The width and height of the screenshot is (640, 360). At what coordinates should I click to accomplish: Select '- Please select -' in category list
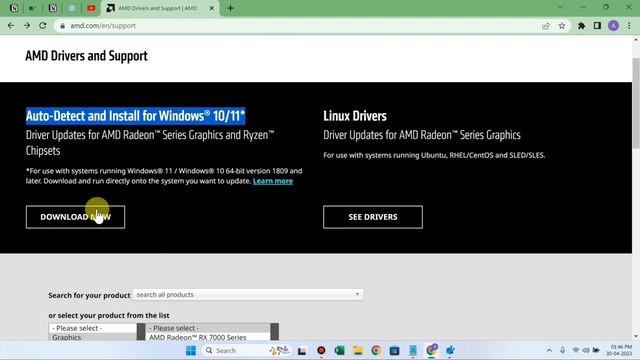(93, 328)
